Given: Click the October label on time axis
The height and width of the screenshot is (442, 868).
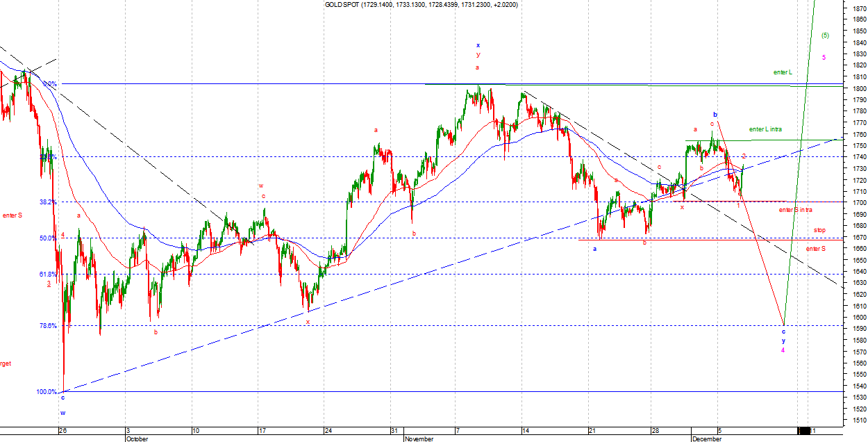Looking at the screenshot, I should (x=137, y=439).
